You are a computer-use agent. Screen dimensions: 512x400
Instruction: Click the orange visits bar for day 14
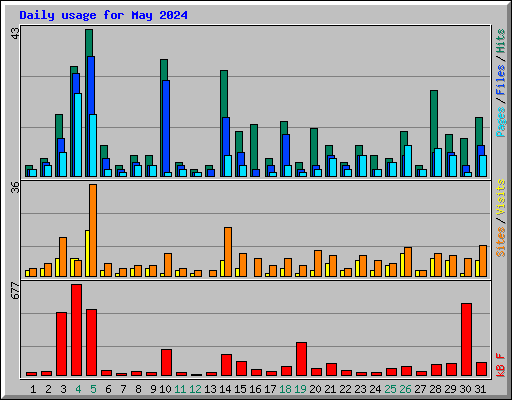tap(228, 252)
